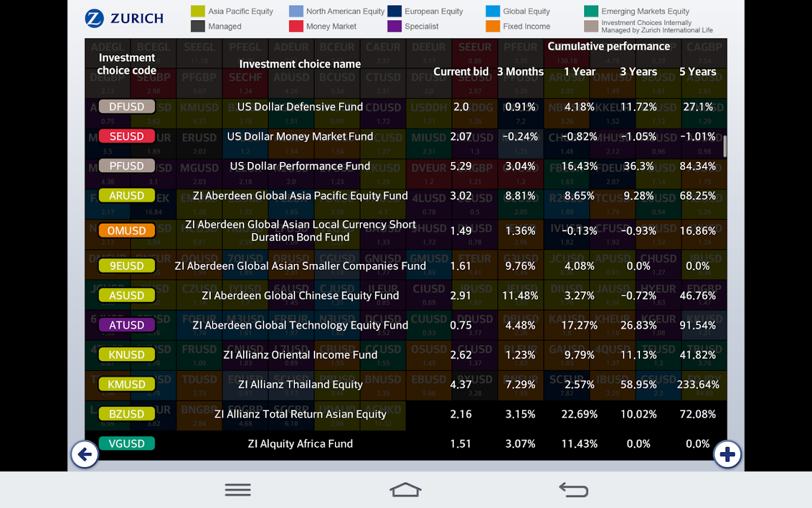Viewport: 812px width, 508px height.
Task: Click the Global Equity legend swatch
Action: point(493,11)
